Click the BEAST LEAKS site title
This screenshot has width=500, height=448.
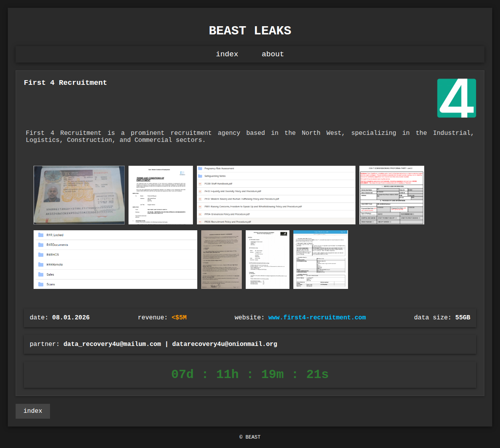(x=250, y=30)
